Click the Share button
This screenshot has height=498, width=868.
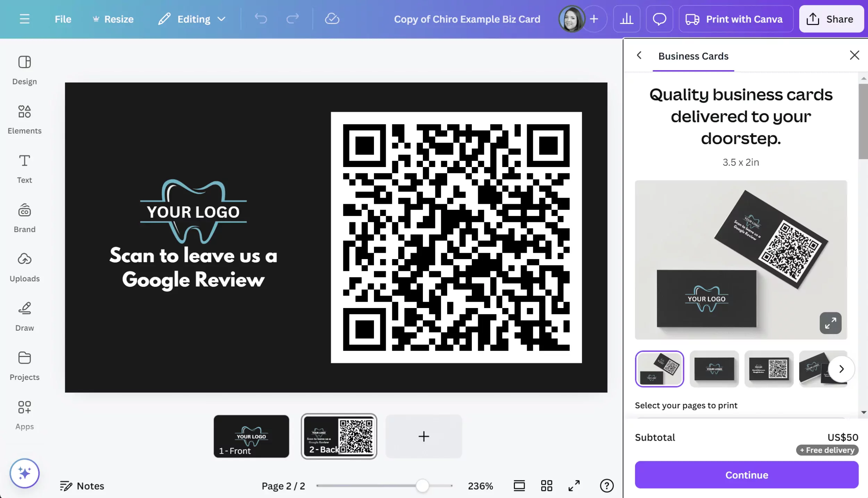[831, 19]
